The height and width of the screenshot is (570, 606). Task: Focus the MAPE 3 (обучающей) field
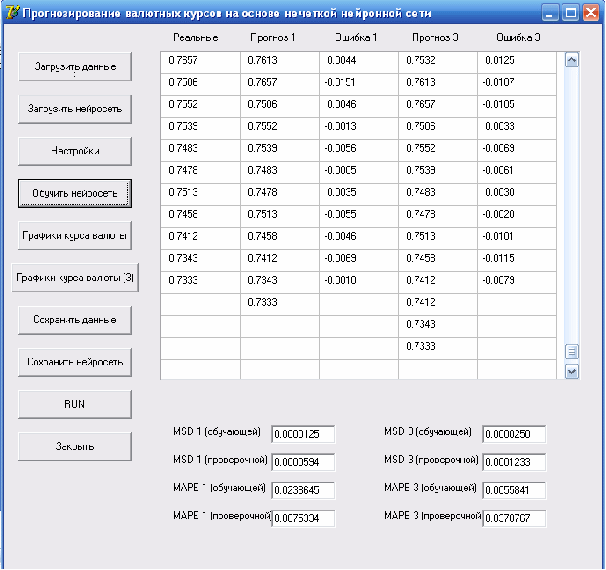pyautogui.click(x=514, y=490)
